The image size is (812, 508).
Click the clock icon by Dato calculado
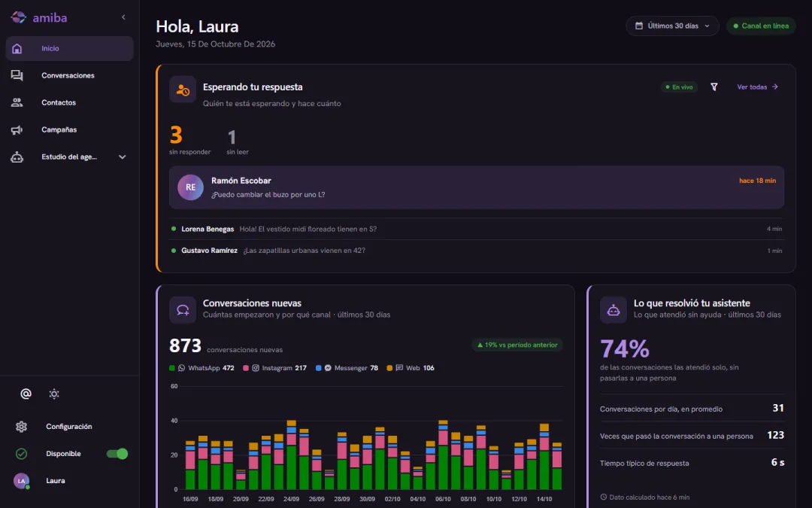tap(603, 497)
